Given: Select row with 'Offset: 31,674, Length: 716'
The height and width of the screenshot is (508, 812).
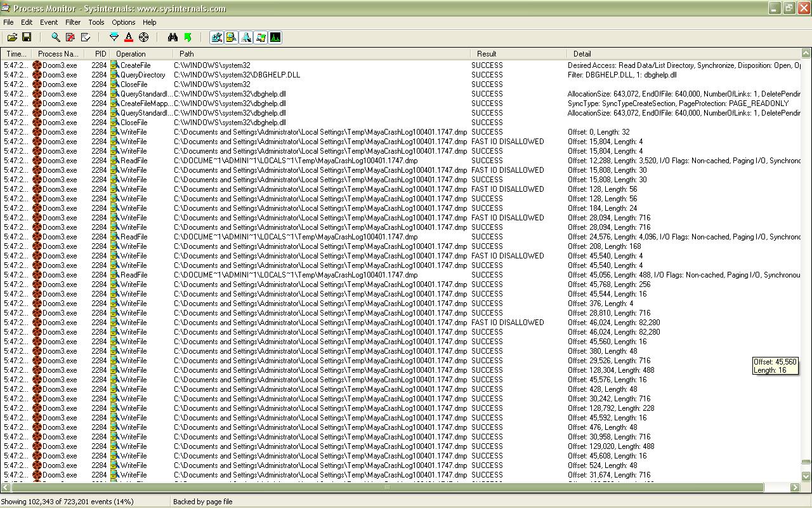Looking at the screenshot, I should [401, 475].
